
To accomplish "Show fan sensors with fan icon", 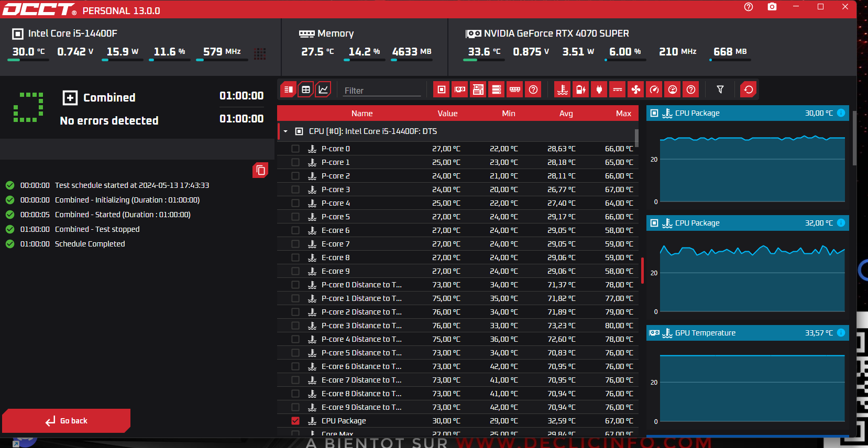I will 636,89.
